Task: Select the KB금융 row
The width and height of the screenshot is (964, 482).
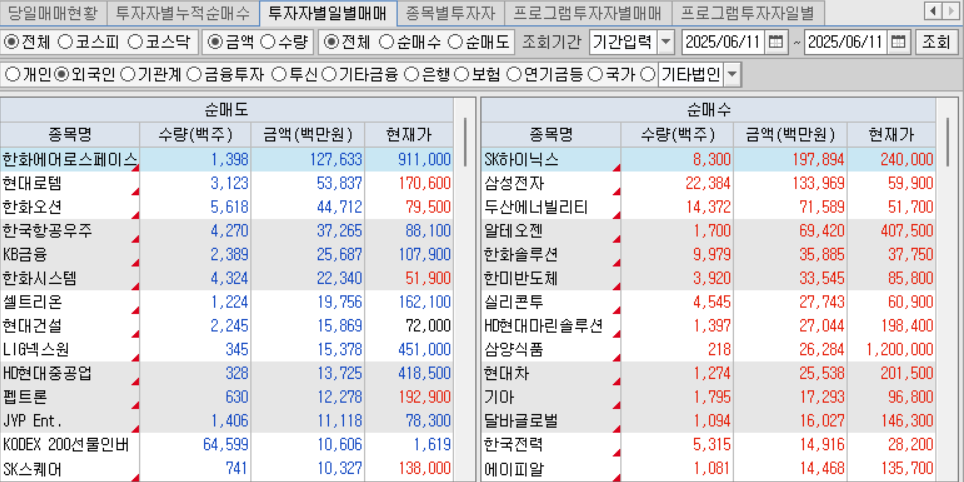Action: [227, 255]
